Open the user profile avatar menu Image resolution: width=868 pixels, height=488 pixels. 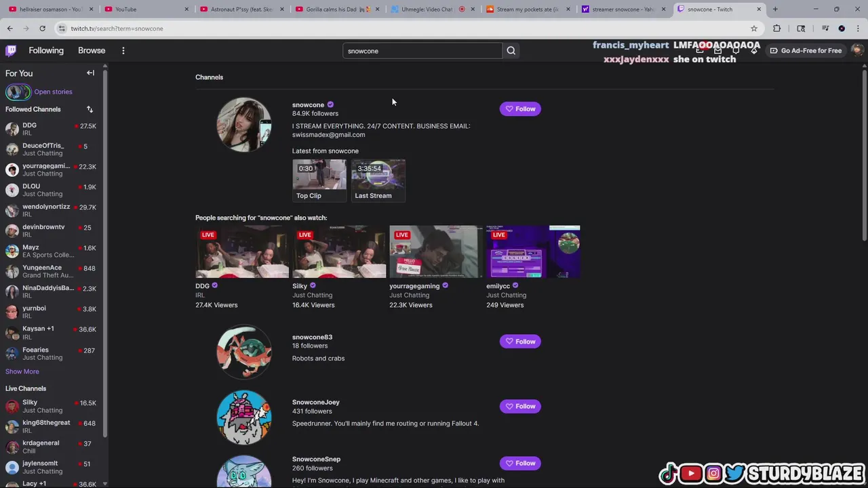click(x=857, y=50)
